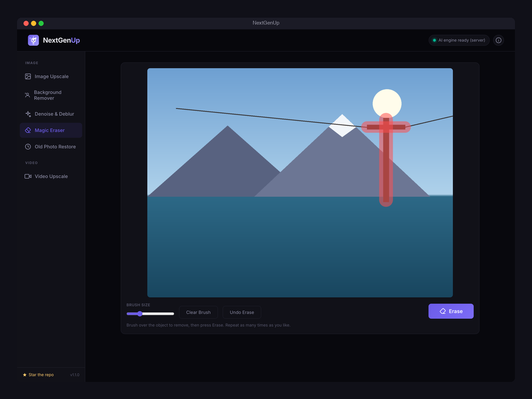
Task: Click the v1.1.0 version text
Action: 75,375
